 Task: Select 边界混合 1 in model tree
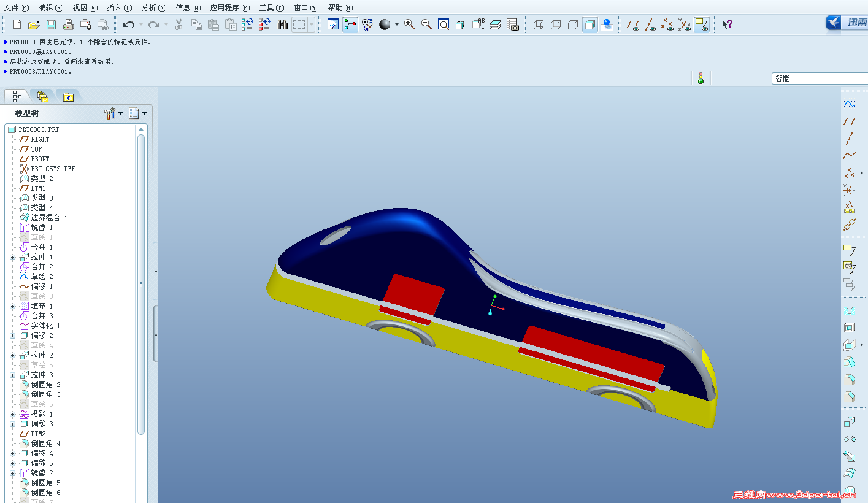point(49,218)
